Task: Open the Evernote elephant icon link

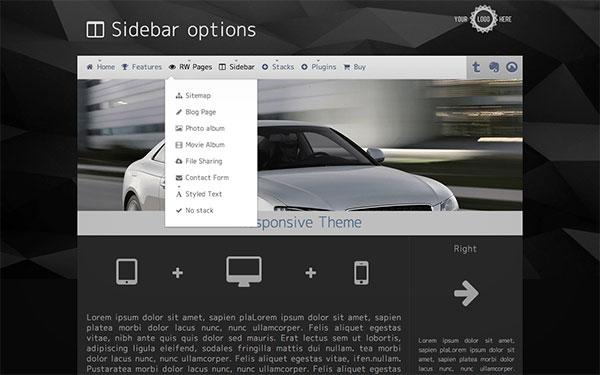Action: click(x=494, y=67)
